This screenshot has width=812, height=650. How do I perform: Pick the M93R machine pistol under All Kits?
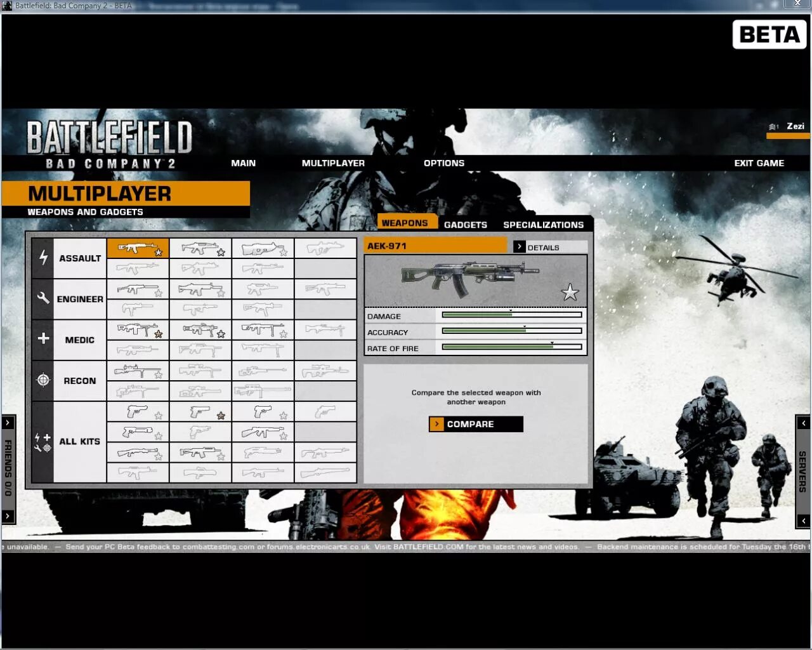138,432
